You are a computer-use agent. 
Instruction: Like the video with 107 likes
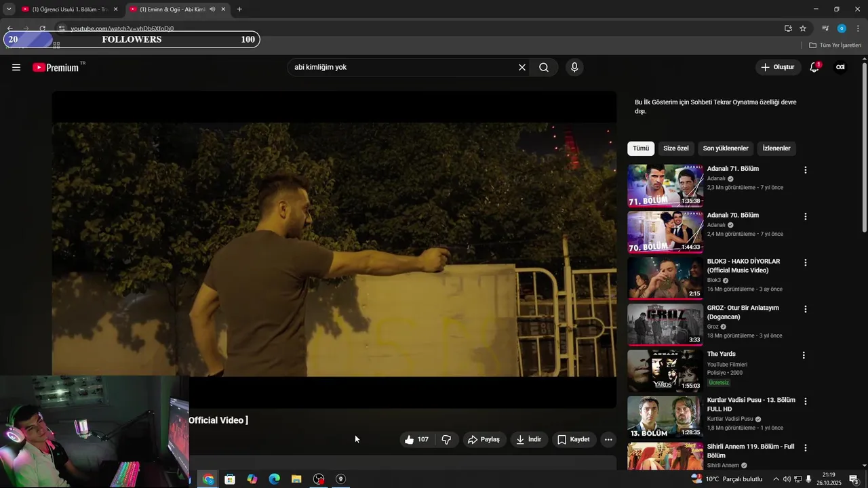click(x=418, y=439)
